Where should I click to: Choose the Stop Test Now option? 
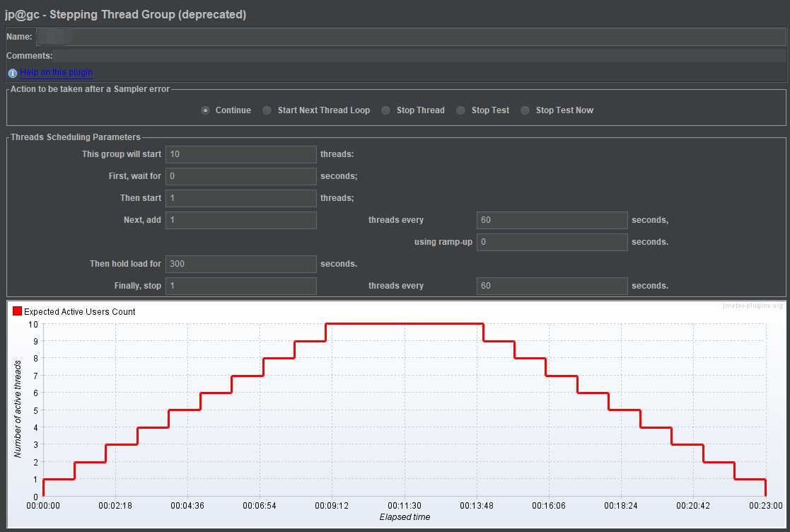(x=525, y=110)
